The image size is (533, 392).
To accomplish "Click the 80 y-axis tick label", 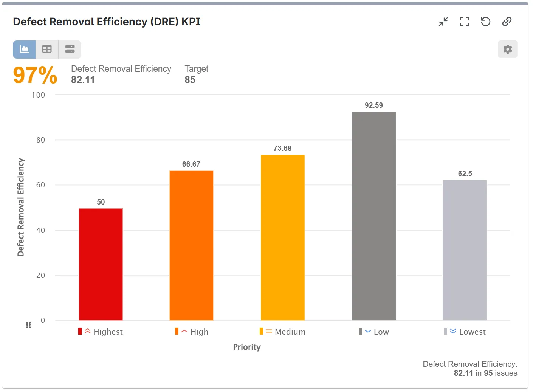I will (41, 140).
